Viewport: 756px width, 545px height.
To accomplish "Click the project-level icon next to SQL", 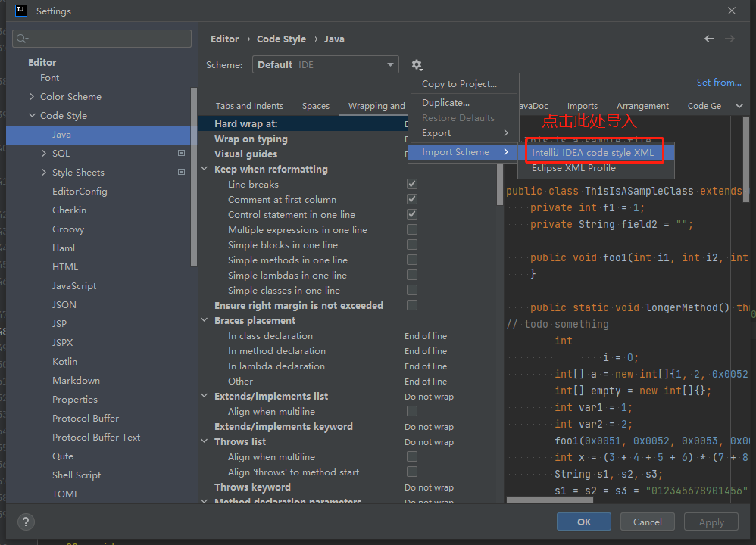I will 181,153.
